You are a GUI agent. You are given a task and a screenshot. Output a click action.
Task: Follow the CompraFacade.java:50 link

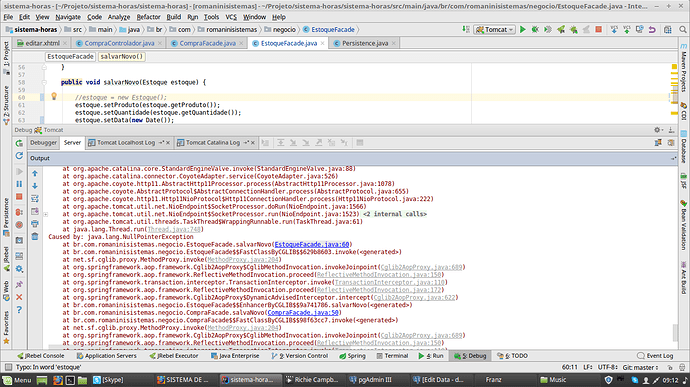click(x=303, y=313)
